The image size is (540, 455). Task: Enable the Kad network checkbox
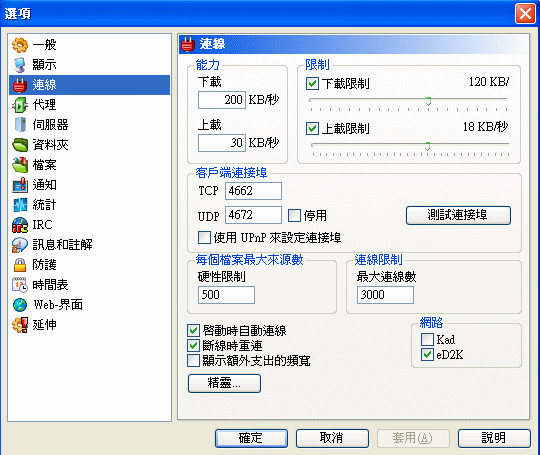pyautogui.click(x=427, y=340)
